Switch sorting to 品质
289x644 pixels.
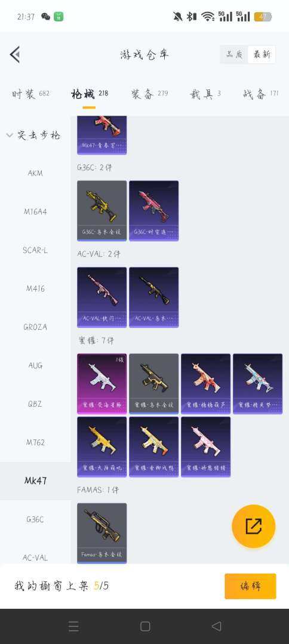coord(234,54)
